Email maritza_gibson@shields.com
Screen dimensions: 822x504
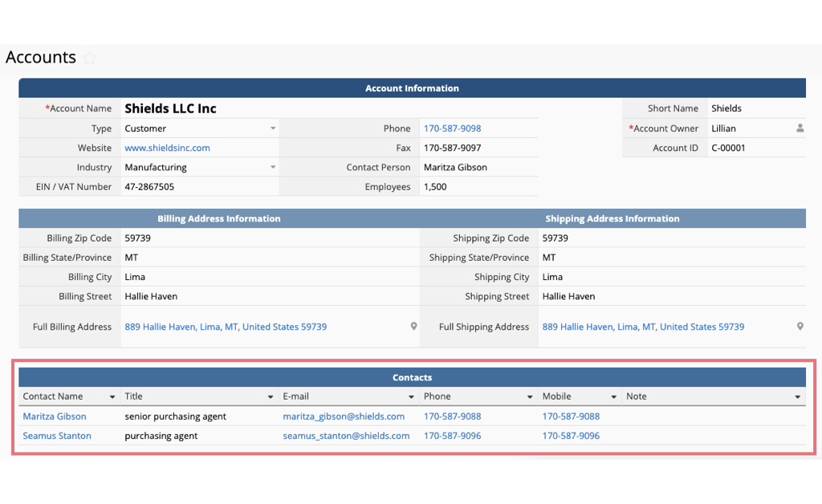[x=344, y=417]
